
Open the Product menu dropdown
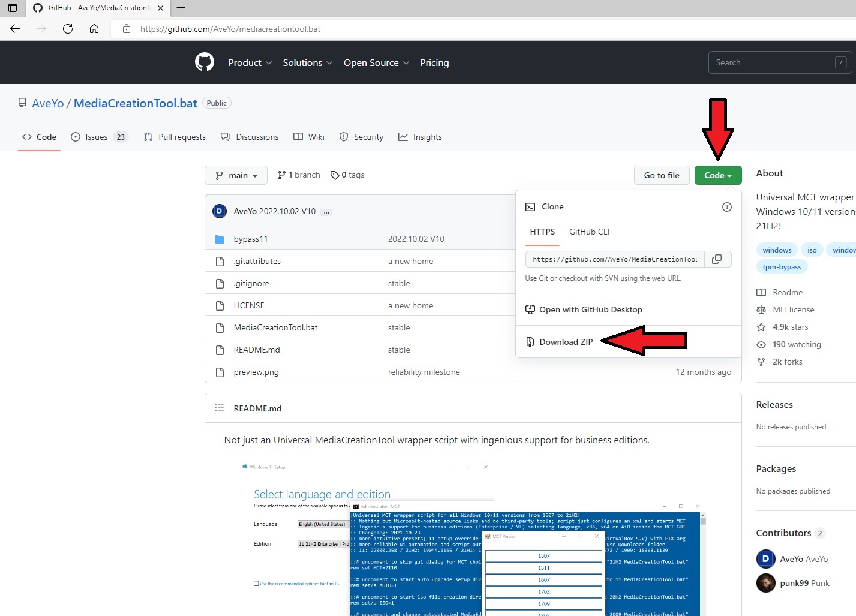250,62
